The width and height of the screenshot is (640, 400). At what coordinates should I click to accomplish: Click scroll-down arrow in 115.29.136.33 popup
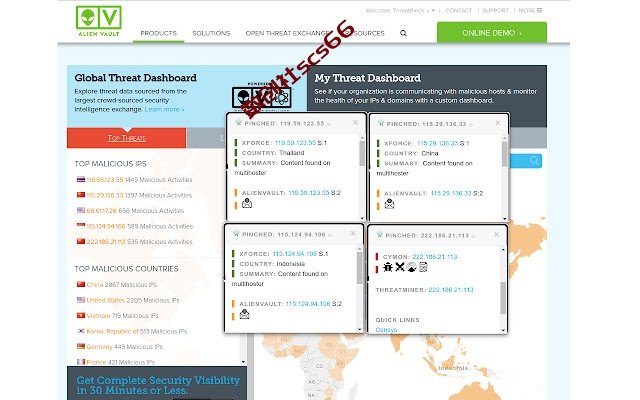504,218
